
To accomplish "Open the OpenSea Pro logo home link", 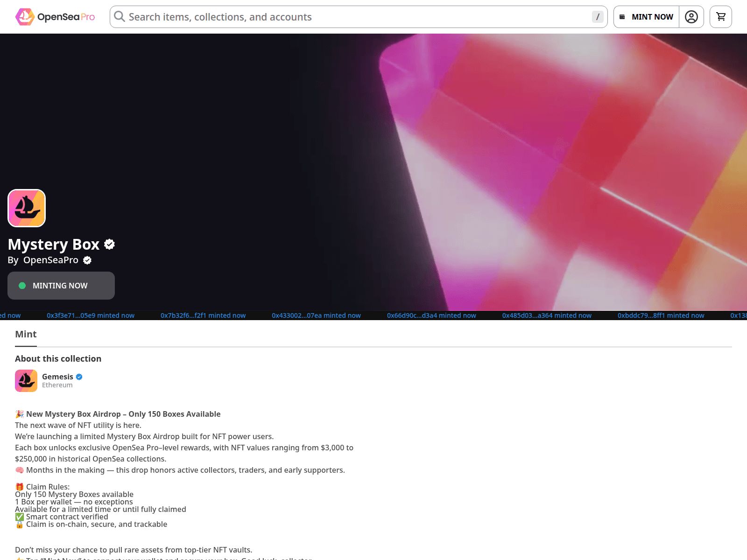I will (55, 17).
